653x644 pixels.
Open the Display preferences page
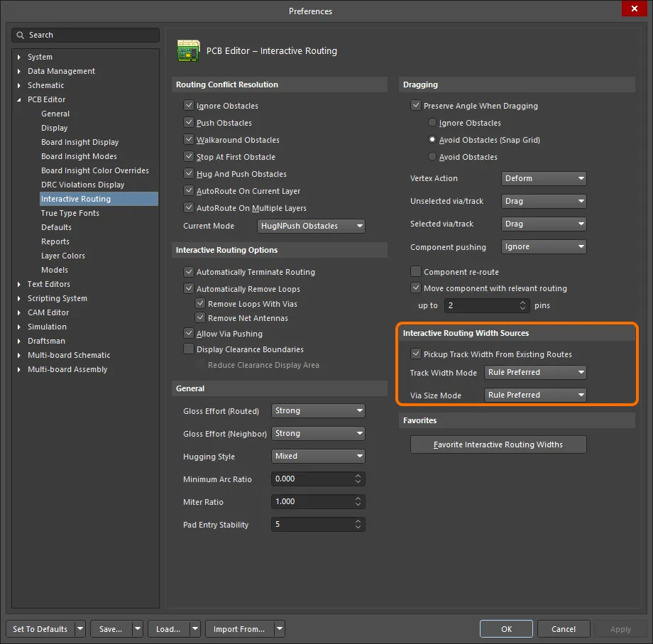[x=55, y=128]
